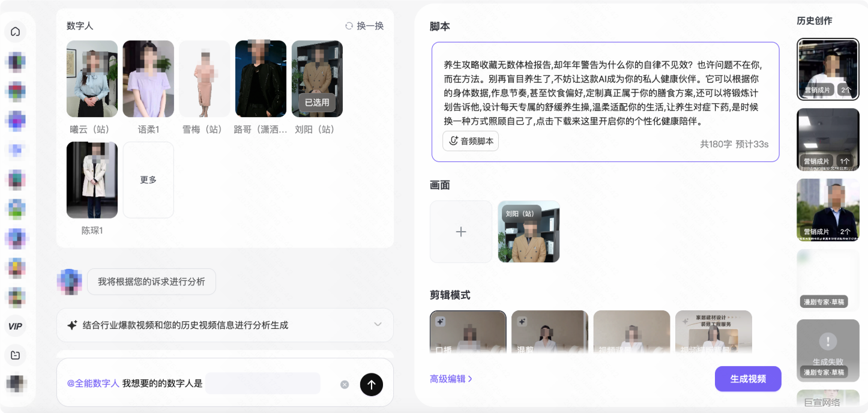Open the 营销成片 1个 history item

pos(828,139)
